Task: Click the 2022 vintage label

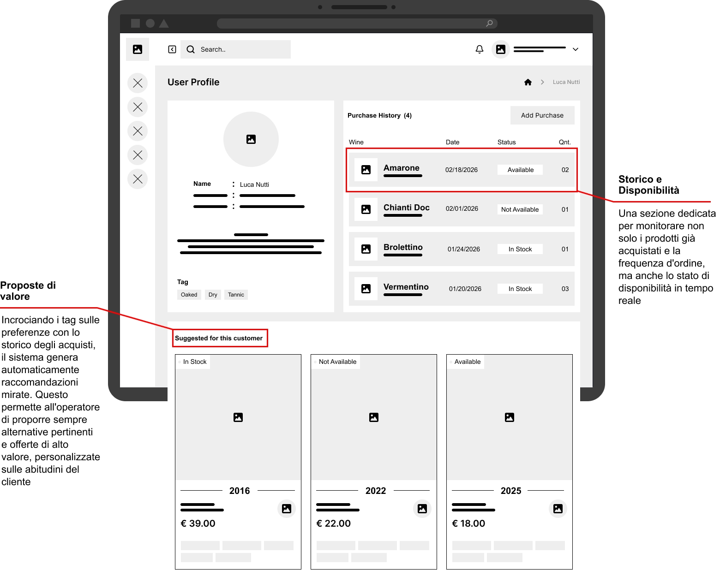Action: coord(376,491)
